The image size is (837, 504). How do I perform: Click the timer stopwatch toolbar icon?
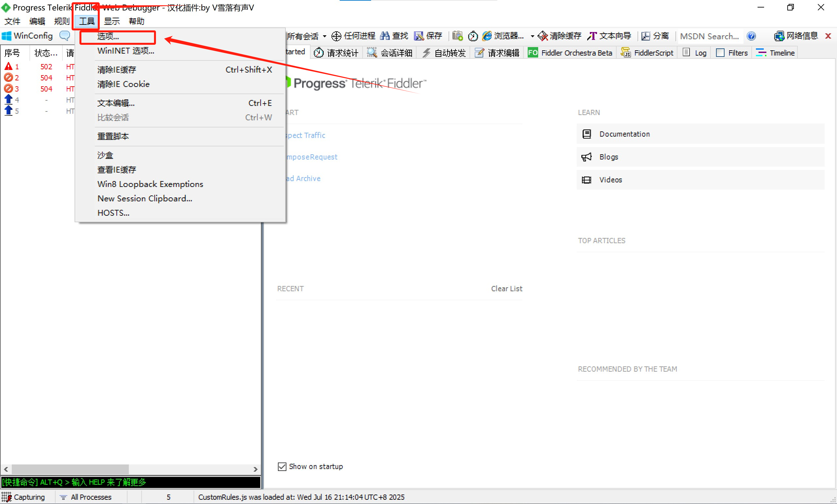[473, 36]
